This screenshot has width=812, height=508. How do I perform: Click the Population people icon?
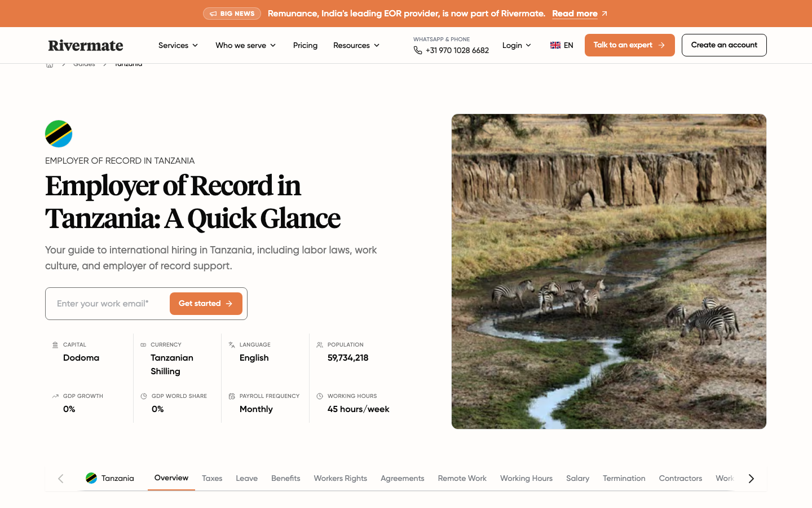(320, 345)
